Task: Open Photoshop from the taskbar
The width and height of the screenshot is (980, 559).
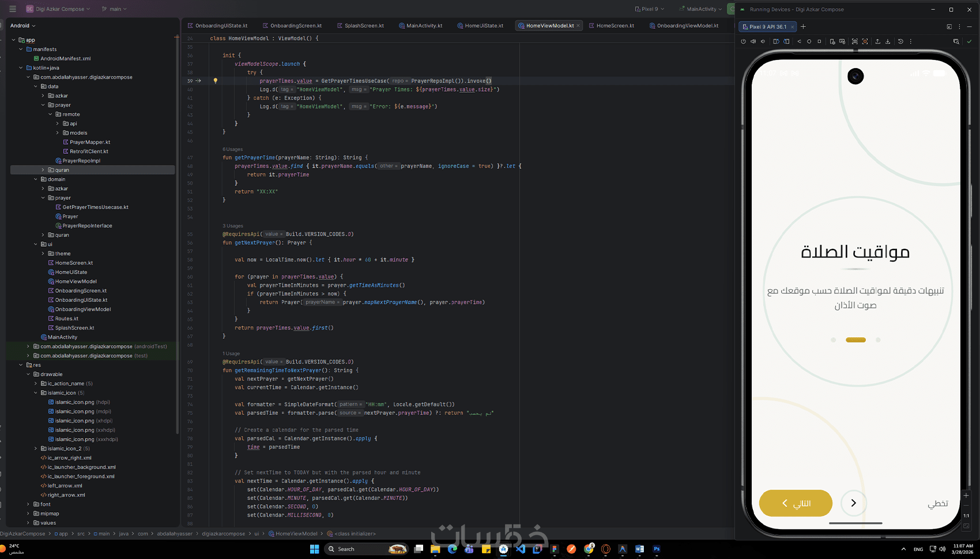Action: 657,549
